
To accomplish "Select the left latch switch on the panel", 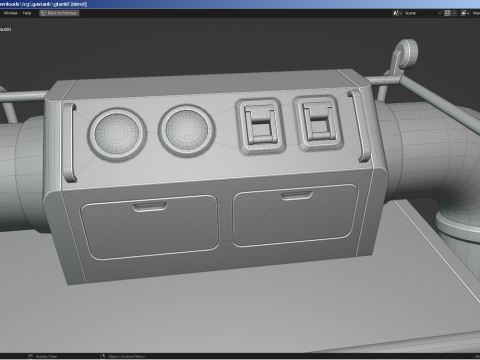I will [x=261, y=126].
